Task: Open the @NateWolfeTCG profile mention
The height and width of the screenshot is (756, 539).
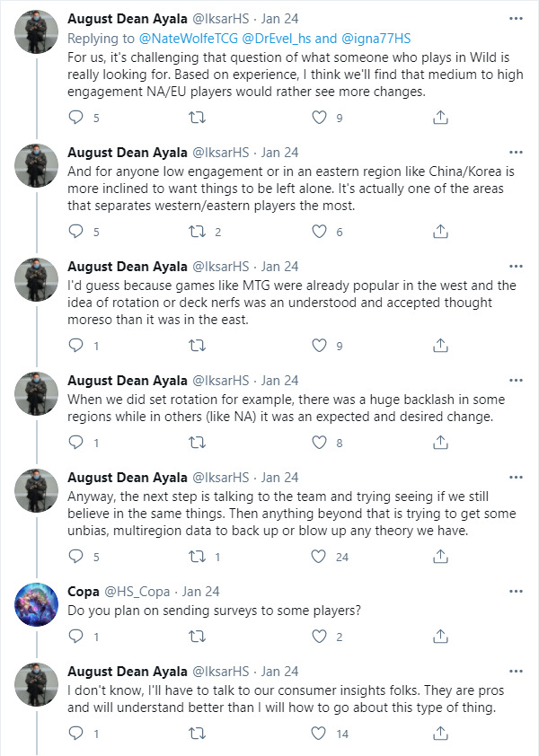Action: click(x=188, y=39)
